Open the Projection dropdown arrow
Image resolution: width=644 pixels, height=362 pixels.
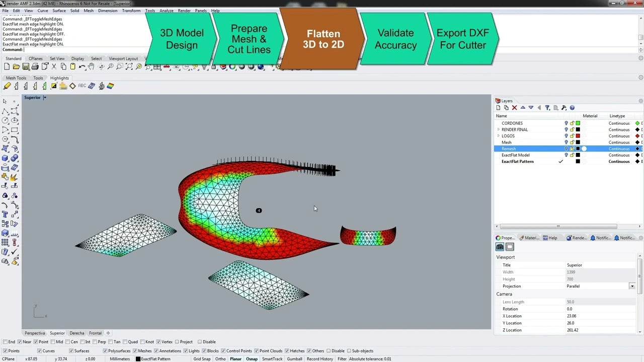[632, 286]
